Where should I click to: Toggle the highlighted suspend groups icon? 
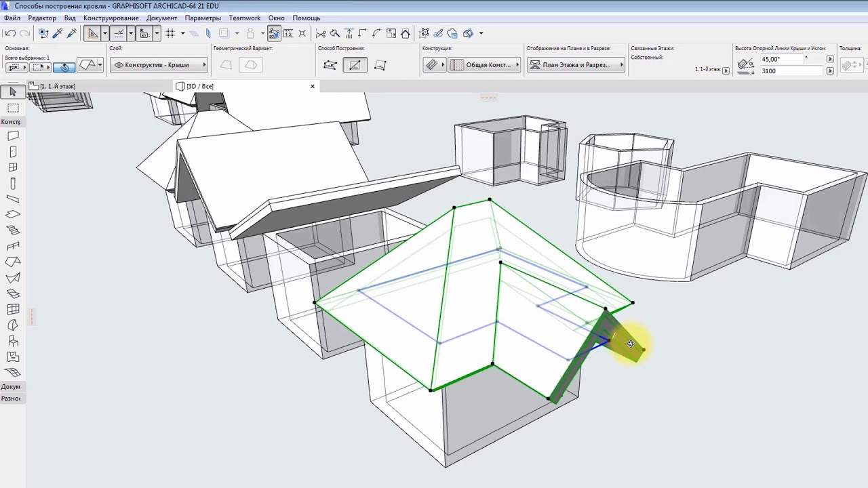[x=275, y=33]
